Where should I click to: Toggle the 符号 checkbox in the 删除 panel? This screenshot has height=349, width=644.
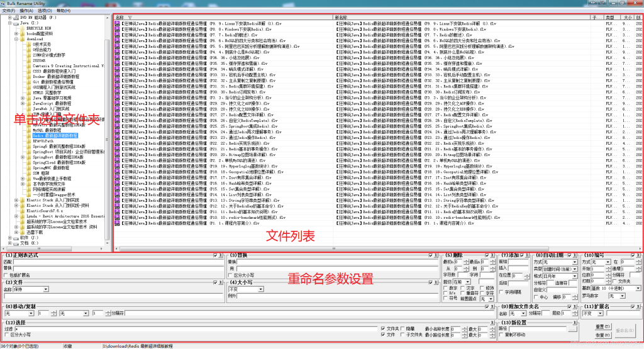click(x=446, y=299)
